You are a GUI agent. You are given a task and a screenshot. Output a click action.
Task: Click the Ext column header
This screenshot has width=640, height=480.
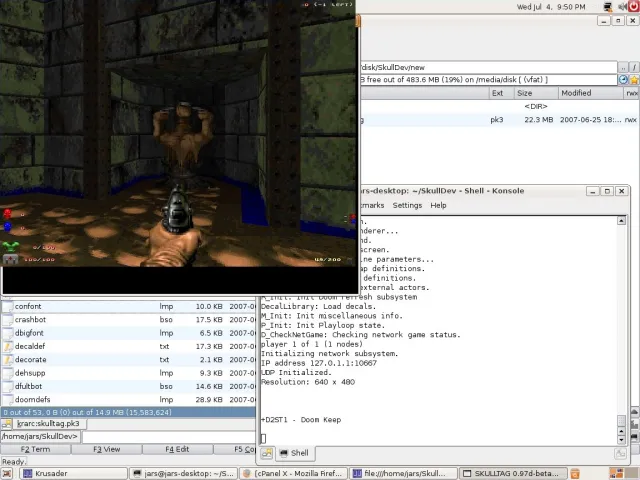497,93
